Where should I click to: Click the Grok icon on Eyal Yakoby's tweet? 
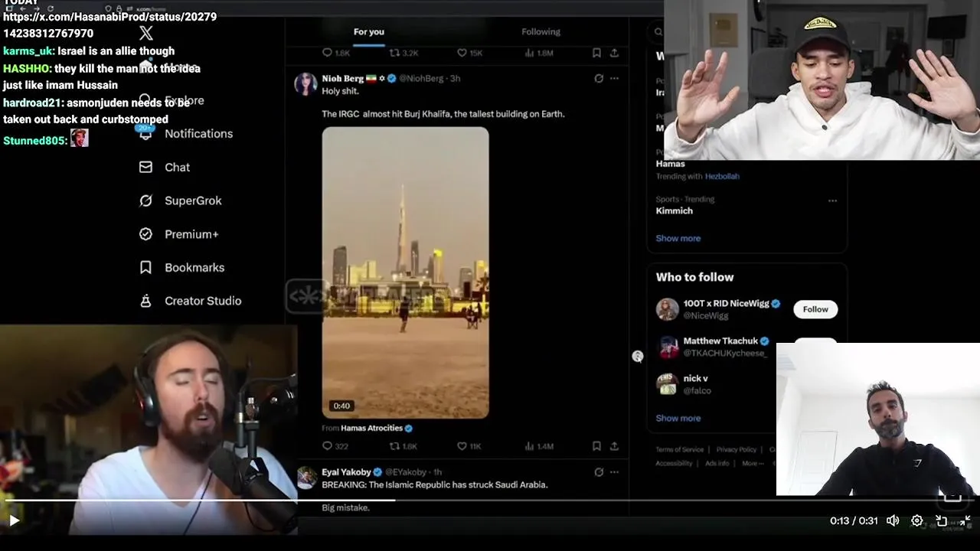[599, 472]
